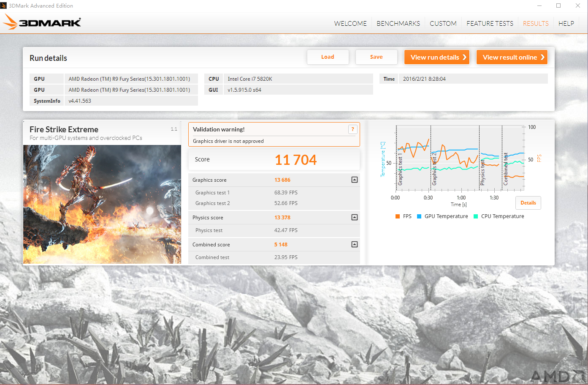Click the Time value 2016/2/21 8:28:04
Screen dimensions: 588x385
[424, 79]
